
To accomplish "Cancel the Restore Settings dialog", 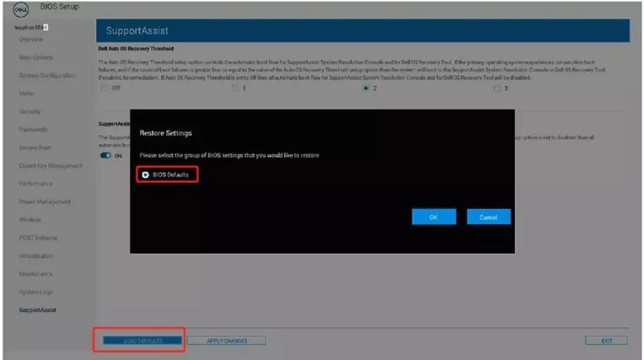I will tap(488, 217).
